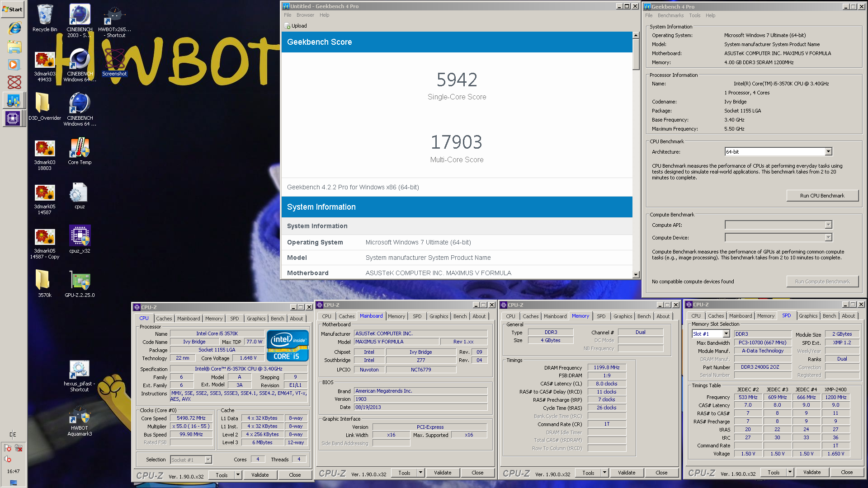
Task: Switch to Bench tab in CPU-Z Memory window
Action: [x=644, y=316]
